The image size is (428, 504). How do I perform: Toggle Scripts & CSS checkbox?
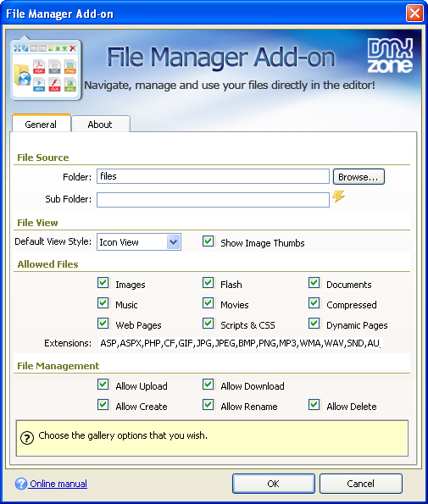click(x=208, y=324)
